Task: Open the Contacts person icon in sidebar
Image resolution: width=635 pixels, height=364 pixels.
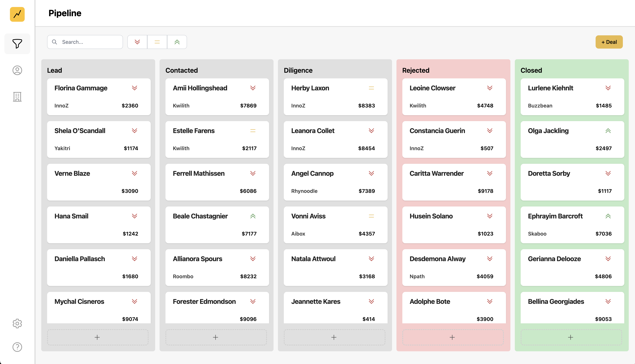Action: pyautogui.click(x=17, y=70)
